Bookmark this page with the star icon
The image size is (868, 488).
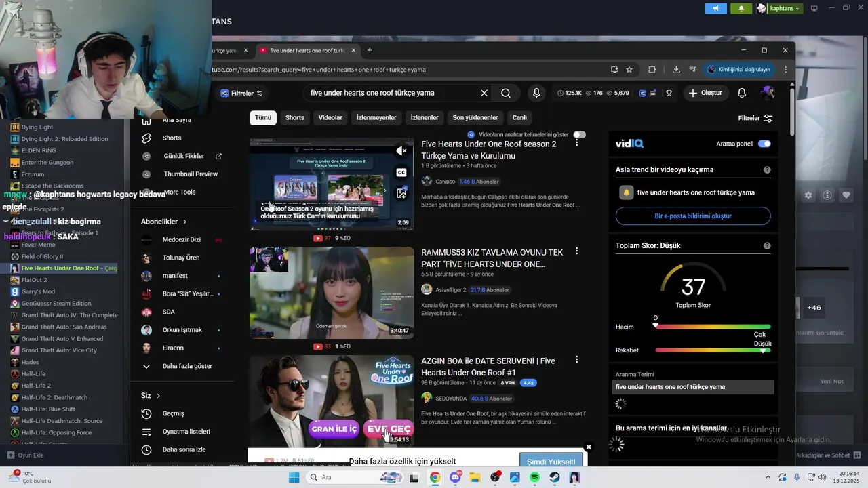(629, 69)
